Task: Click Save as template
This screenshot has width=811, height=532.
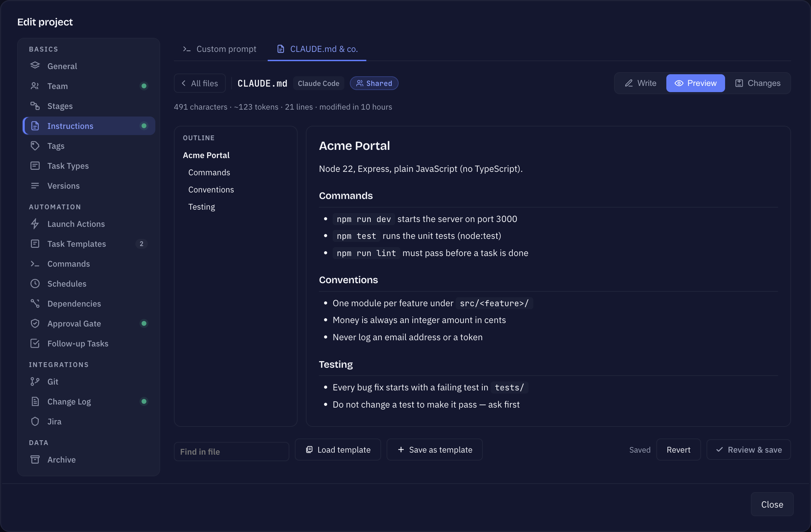Action: pyautogui.click(x=435, y=450)
